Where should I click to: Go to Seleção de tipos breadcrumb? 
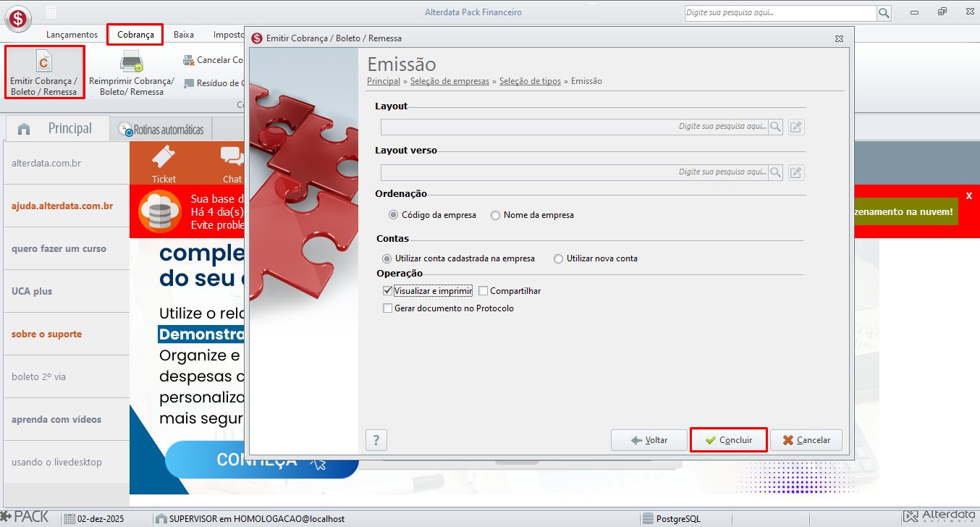pos(530,81)
